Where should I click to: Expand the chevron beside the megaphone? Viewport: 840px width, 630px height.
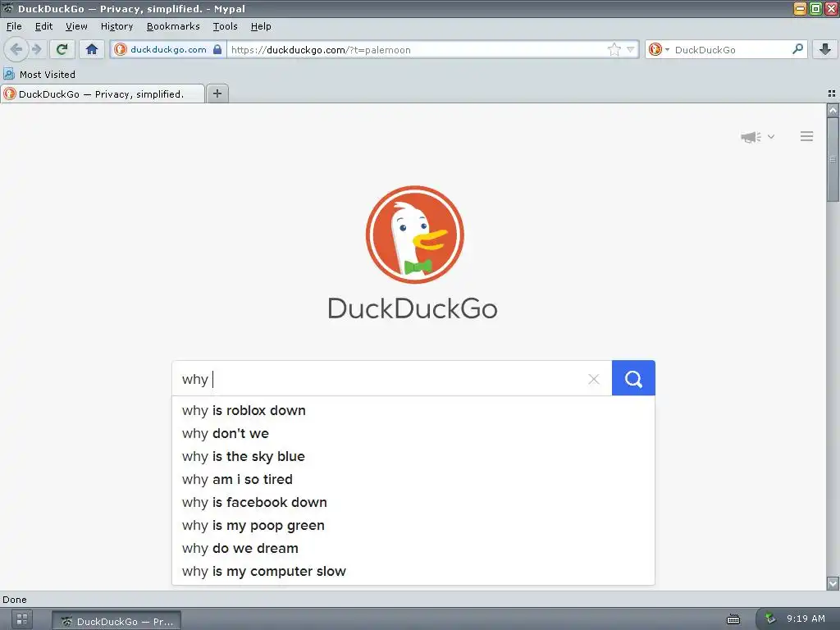point(771,137)
